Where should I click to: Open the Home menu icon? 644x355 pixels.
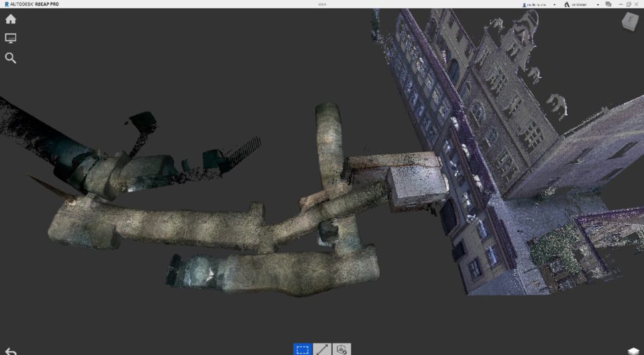point(11,19)
